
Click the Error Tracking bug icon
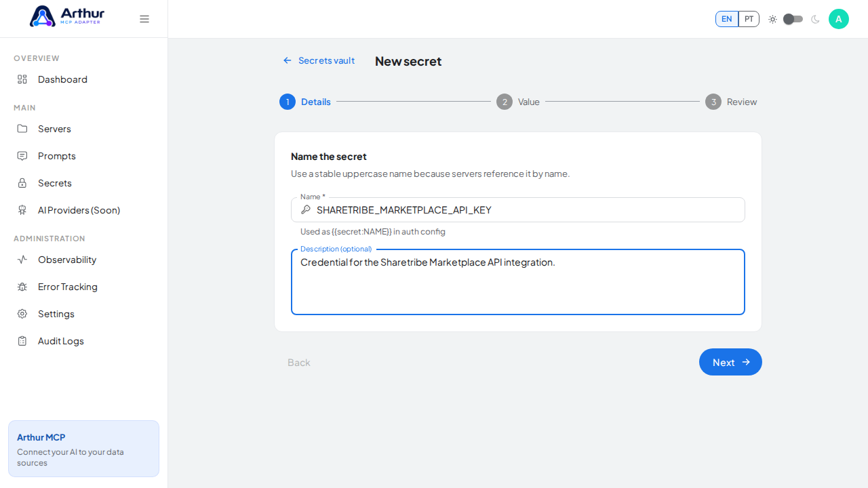pyautogui.click(x=22, y=287)
